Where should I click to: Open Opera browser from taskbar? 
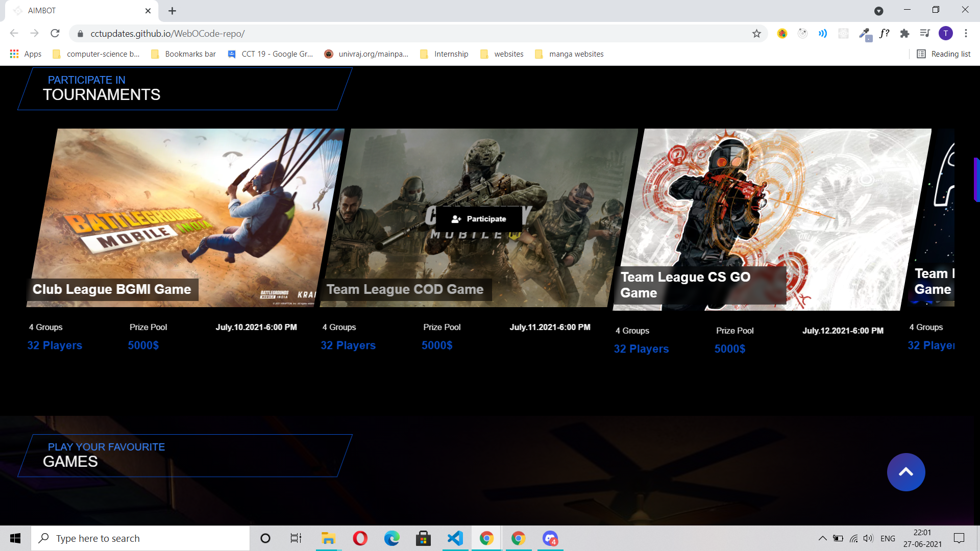[360, 538]
